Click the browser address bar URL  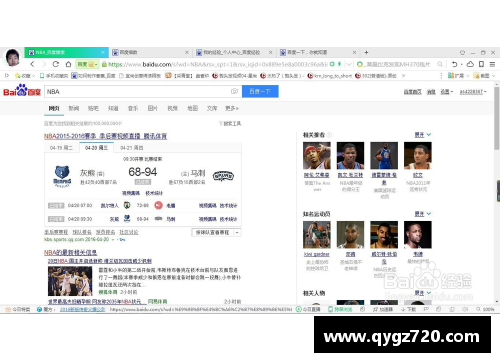point(218,64)
